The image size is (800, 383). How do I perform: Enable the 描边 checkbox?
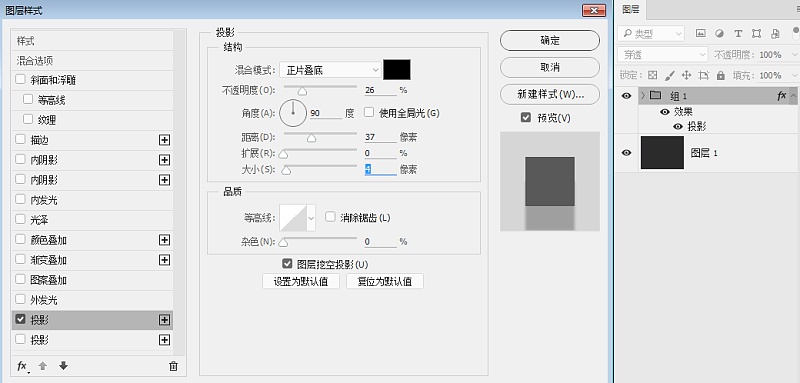[20, 139]
